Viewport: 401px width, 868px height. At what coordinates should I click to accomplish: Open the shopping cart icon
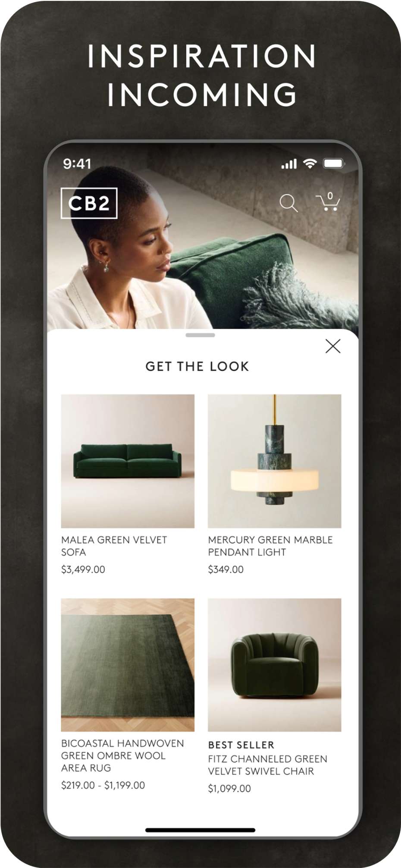(x=328, y=202)
